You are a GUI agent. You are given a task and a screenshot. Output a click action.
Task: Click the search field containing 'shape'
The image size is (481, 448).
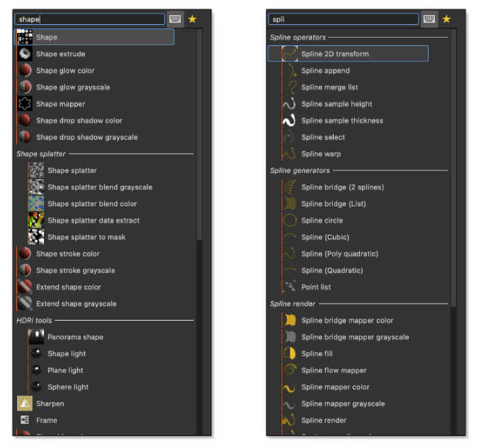click(89, 19)
